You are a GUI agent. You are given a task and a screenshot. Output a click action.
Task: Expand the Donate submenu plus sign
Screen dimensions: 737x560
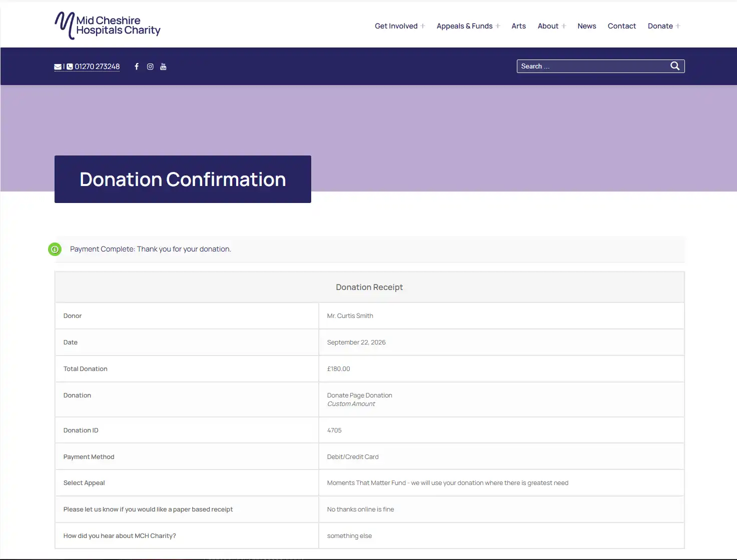tap(678, 26)
